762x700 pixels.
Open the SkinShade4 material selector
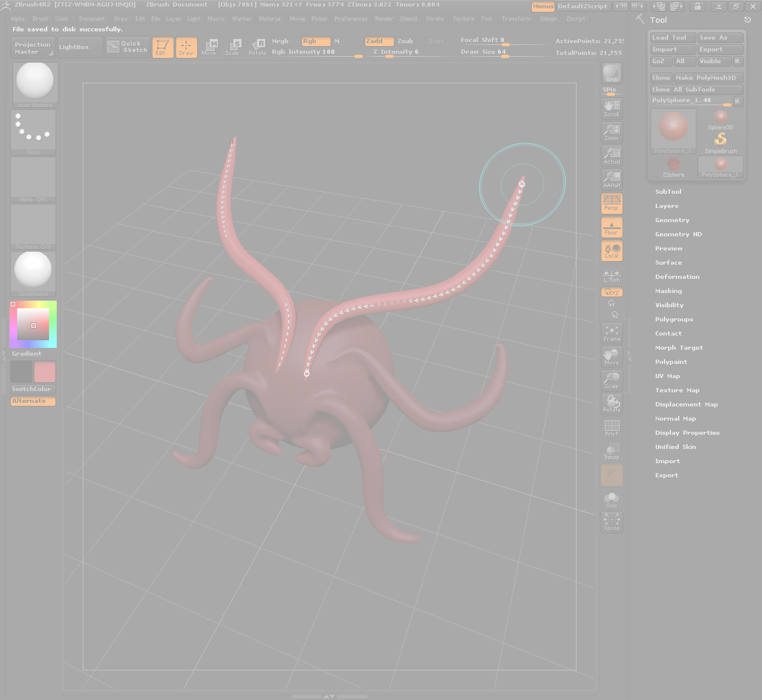[33, 274]
